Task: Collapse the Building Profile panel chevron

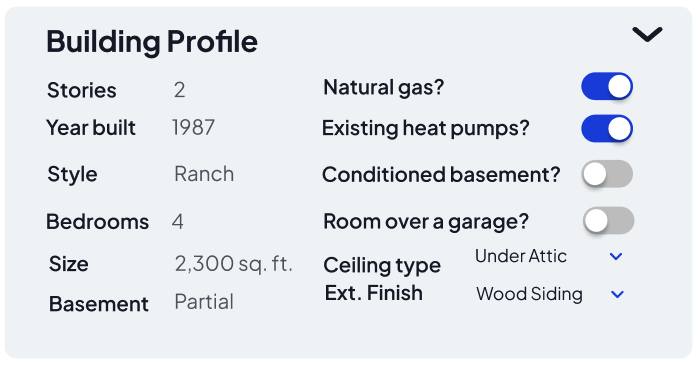Action: [647, 34]
